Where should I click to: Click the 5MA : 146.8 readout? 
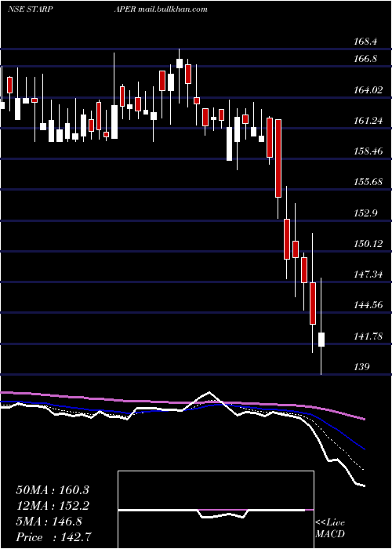[49, 522]
